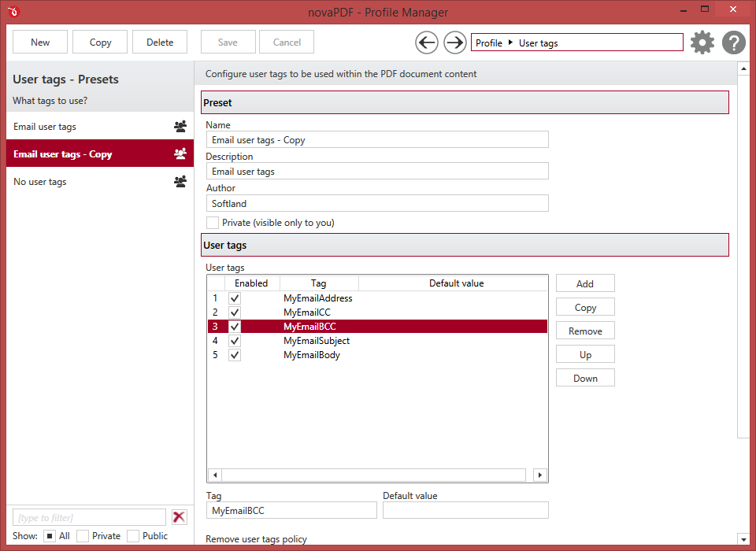756x551 pixels.
Task: Click the novaPDF logo in title bar
Action: click(x=13, y=12)
